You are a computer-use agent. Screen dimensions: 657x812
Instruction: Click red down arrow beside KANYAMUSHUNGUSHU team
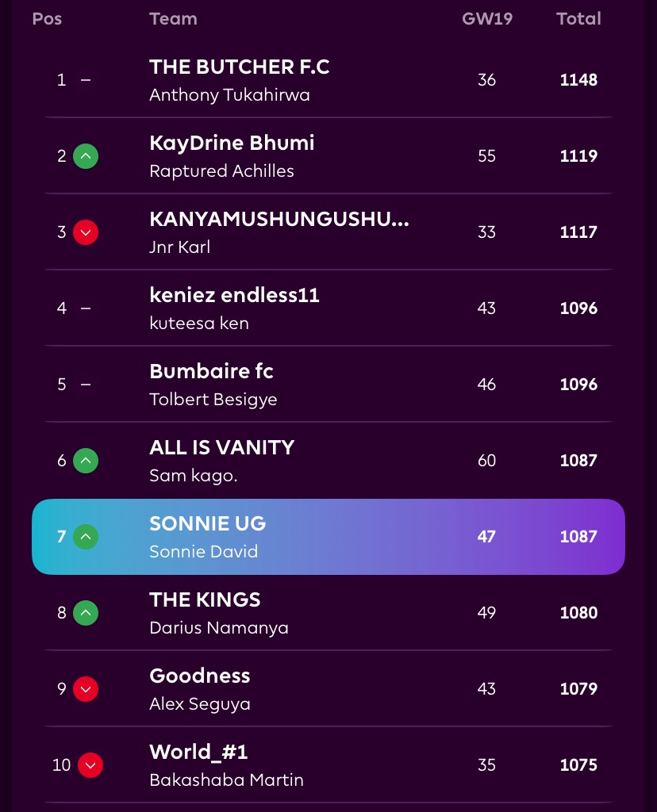pyautogui.click(x=86, y=232)
